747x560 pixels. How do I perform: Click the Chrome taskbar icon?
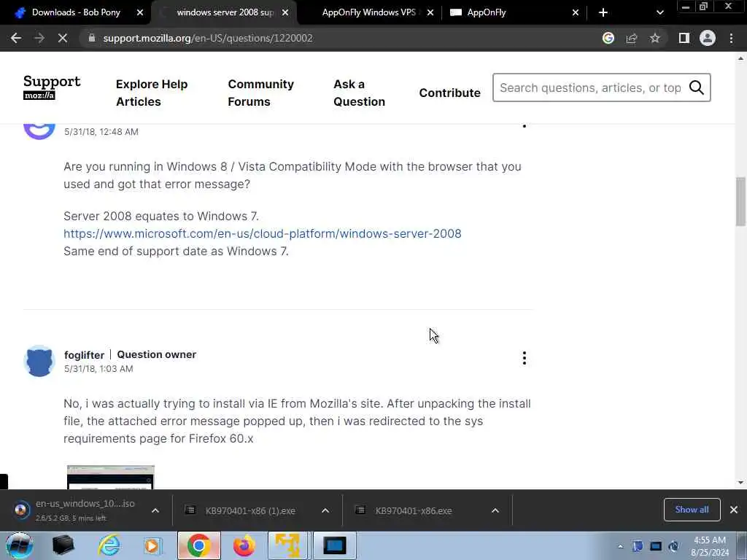199,545
